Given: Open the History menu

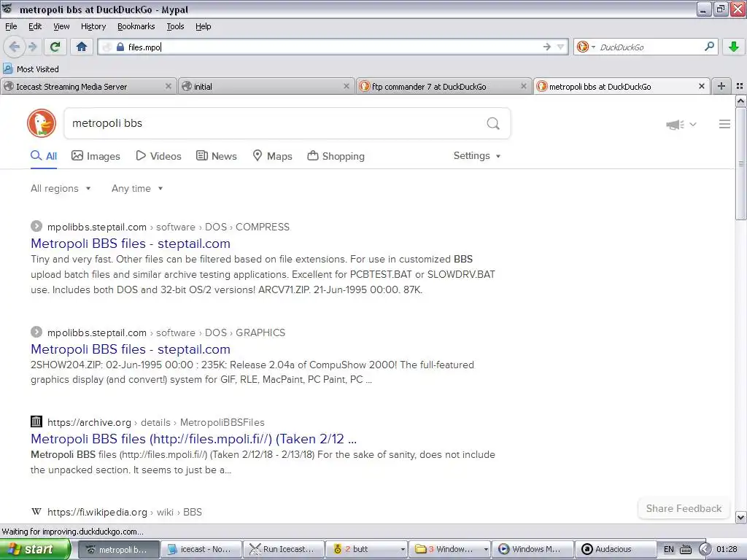Looking at the screenshot, I should click(93, 26).
